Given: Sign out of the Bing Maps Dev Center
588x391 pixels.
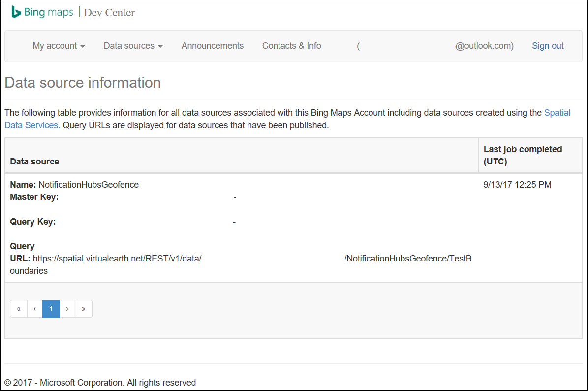Looking at the screenshot, I should coord(548,45).
